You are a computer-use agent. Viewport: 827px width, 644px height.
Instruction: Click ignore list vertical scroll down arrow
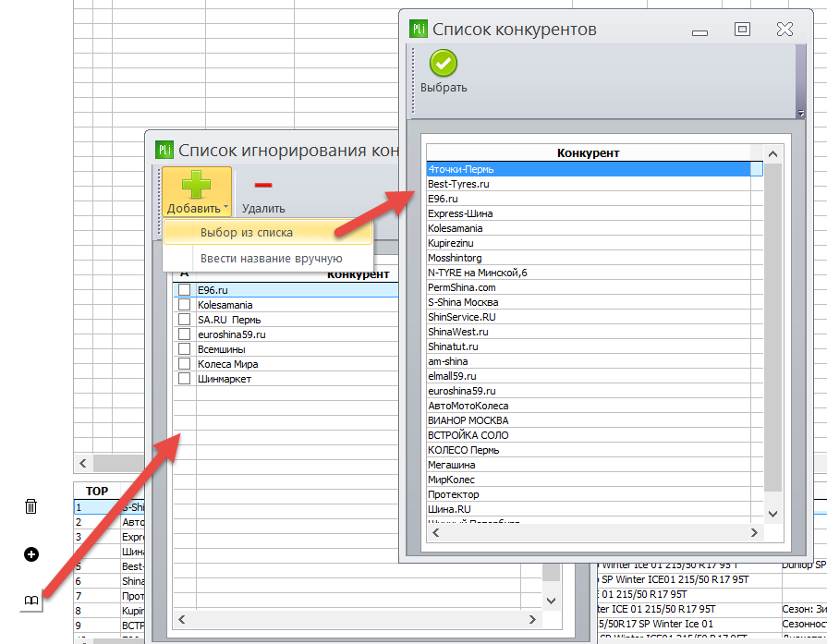pyautogui.click(x=551, y=601)
